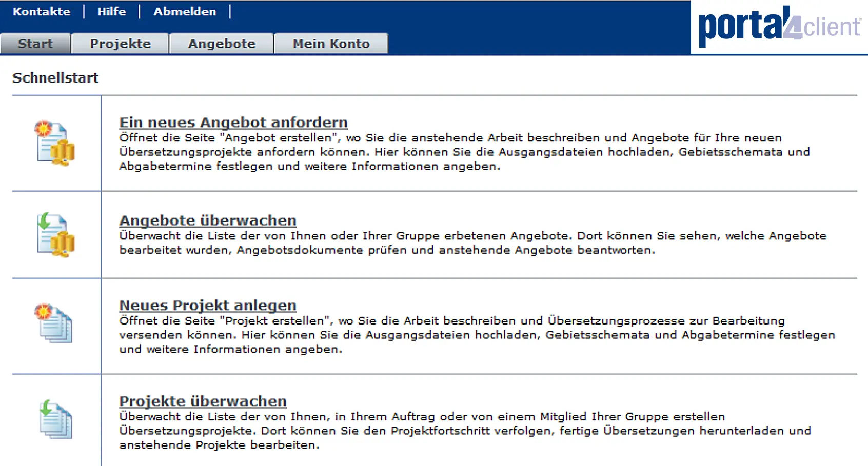Switch to the Projekte tab
The image size is (868, 466).
pos(120,44)
